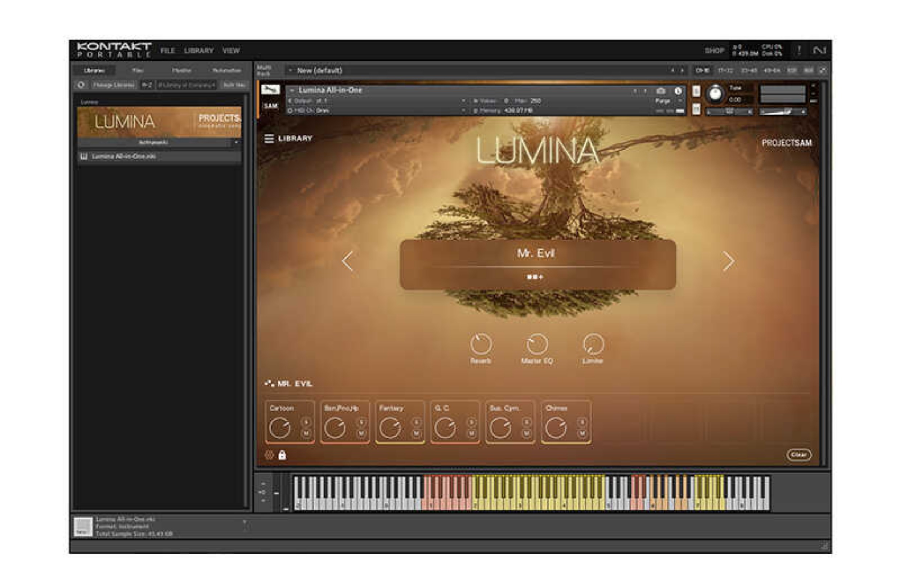Click the Clear button
Screen dimensions: 900x588
point(799,454)
